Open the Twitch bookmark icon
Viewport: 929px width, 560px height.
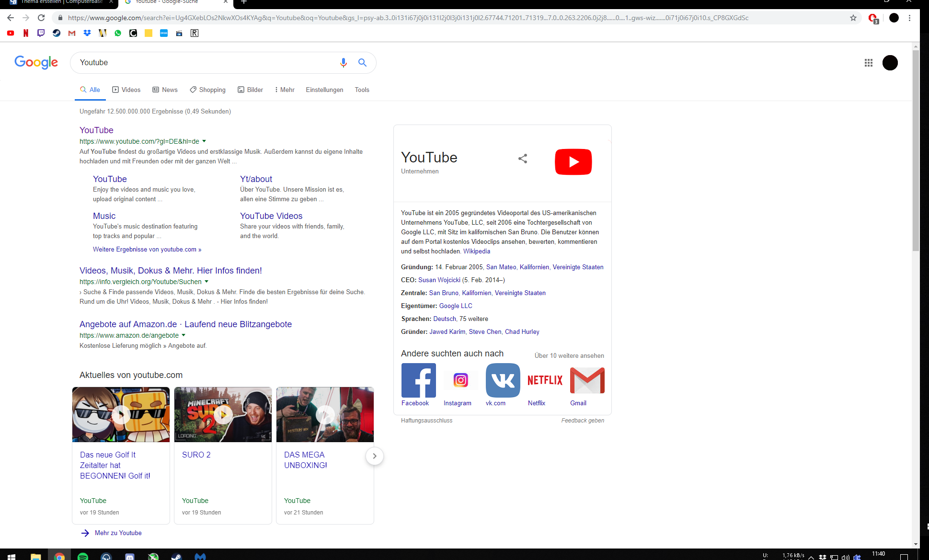point(41,33)
